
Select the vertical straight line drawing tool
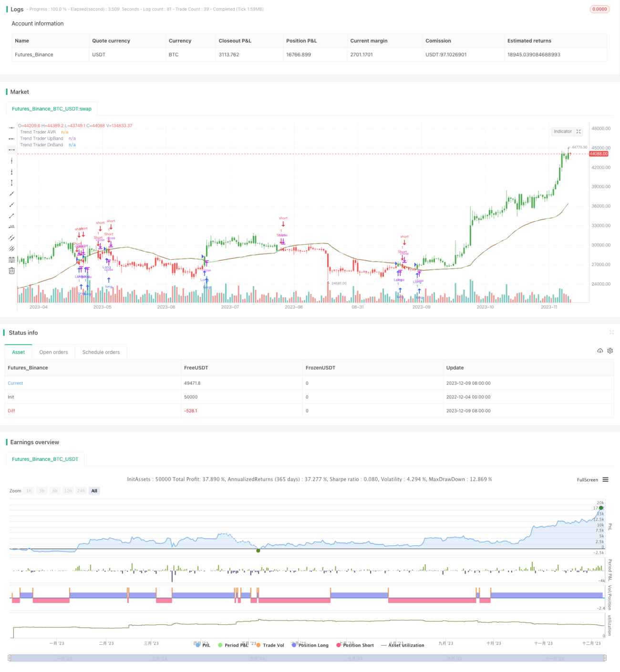point(11,161)
